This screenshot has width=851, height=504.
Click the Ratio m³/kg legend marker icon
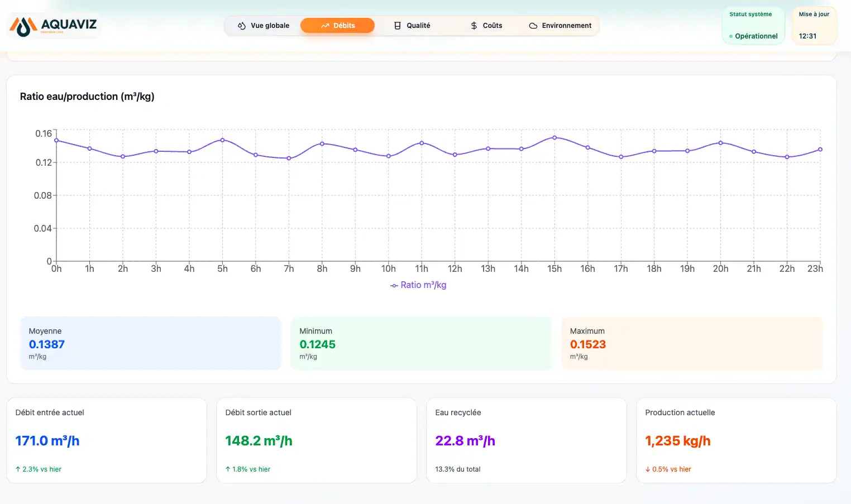394,285
